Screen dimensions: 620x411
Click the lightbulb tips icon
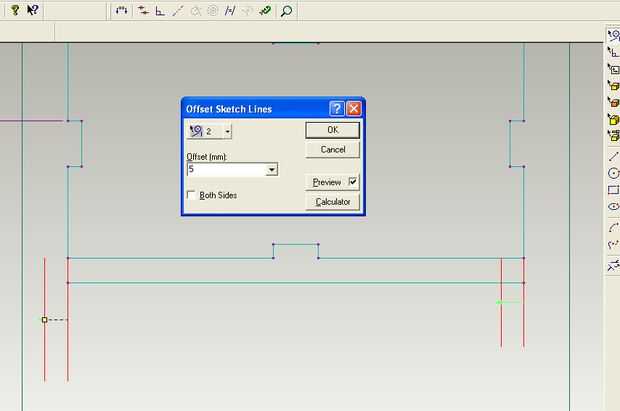(x=15, y=10)
